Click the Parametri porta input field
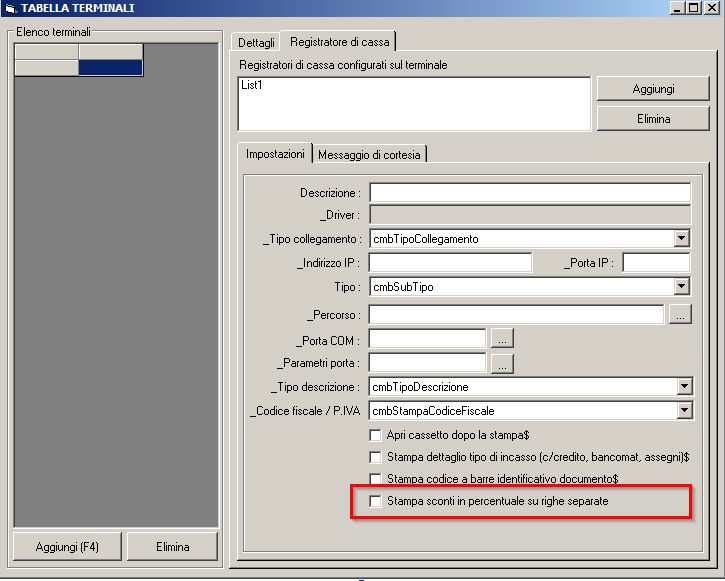 coord(427,363)
